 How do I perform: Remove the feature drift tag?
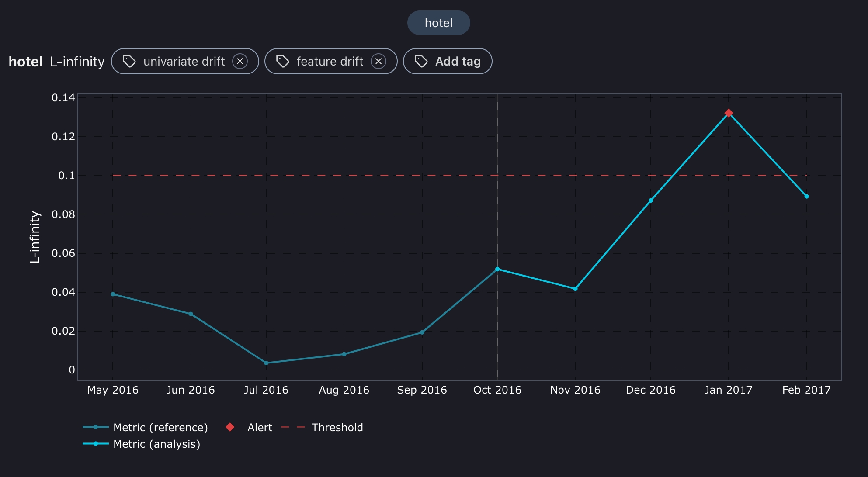click(x=378, y=62)
